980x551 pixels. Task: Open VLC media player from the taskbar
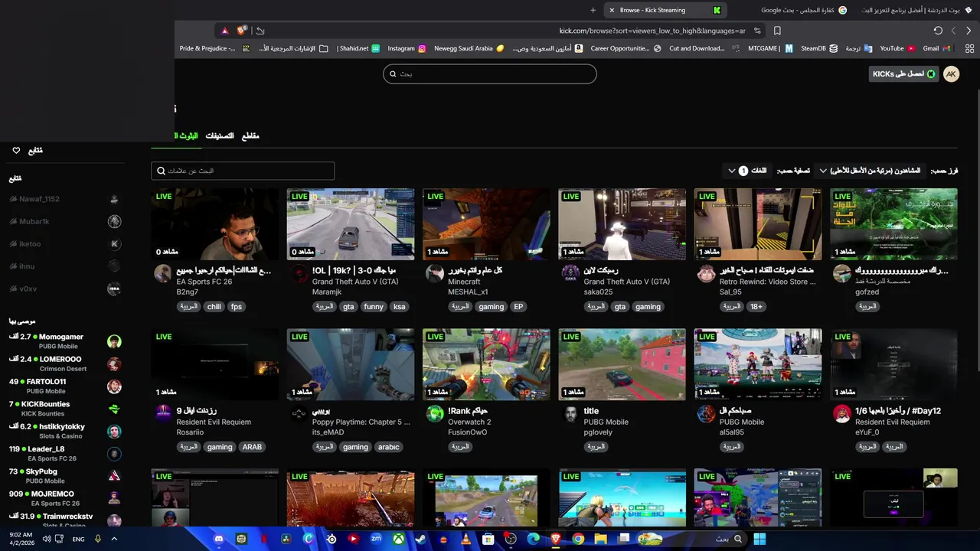tap(466, 539)
